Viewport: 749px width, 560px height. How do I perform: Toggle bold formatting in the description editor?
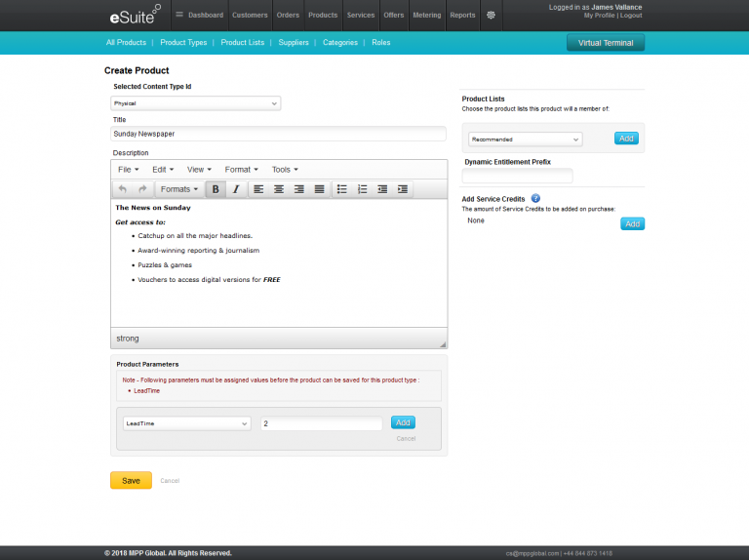pos(216,189)
